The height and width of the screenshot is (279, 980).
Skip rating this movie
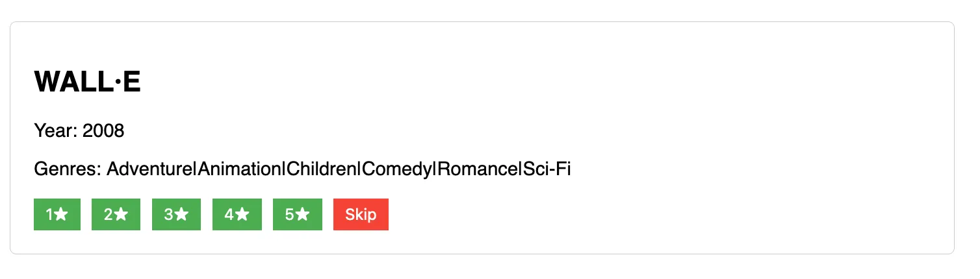361,214
